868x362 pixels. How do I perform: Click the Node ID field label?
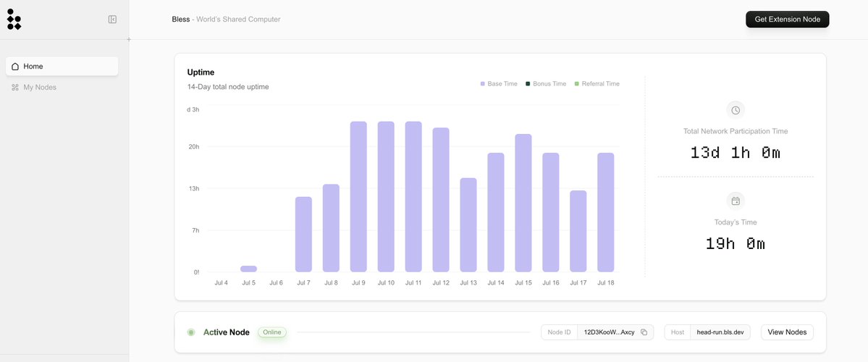[559, 332]
